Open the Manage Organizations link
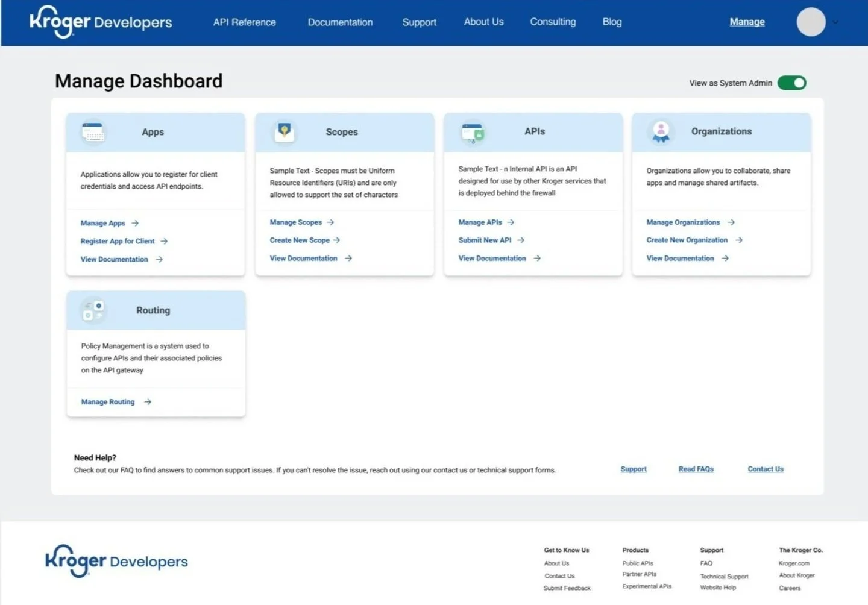 [x=684, y=222]
